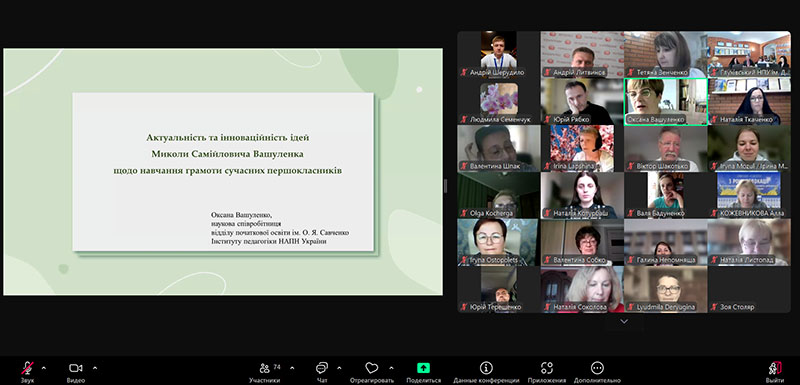800x385 pixels.
Task: Toggle camera with Видео button
Action: tap(76, 372)
